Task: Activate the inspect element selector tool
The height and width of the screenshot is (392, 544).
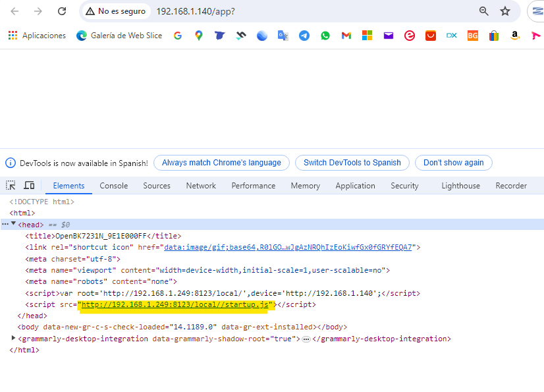Action: click(11, 185)
